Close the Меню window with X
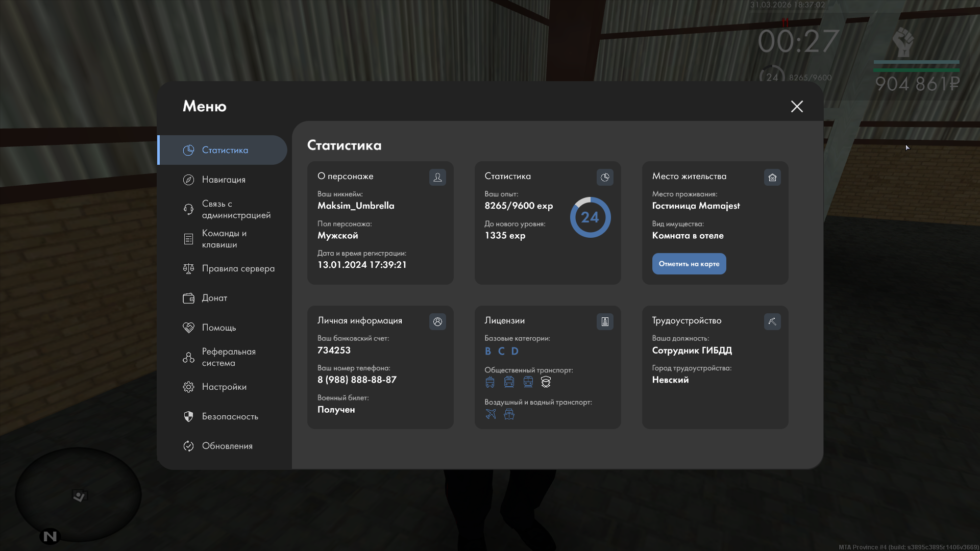This screenshot has width=980, height=551. click(x=797, y=106)
